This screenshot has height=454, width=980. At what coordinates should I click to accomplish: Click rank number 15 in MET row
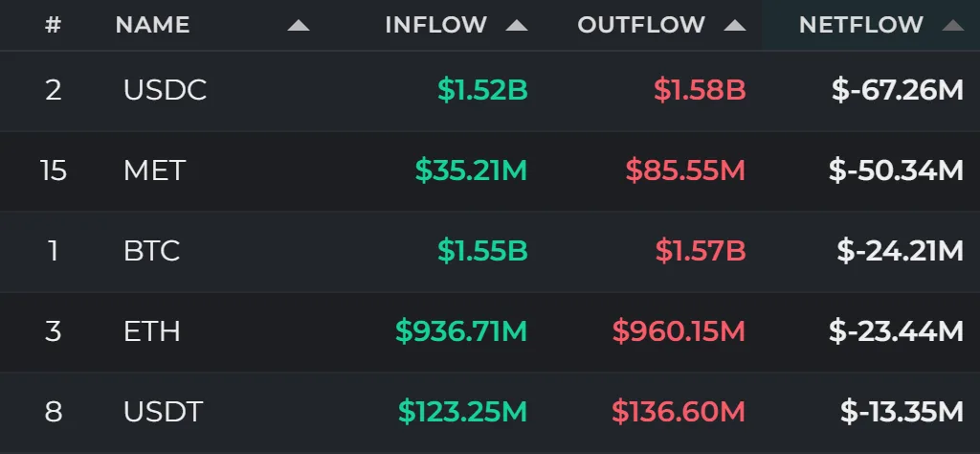pos(54,170)
